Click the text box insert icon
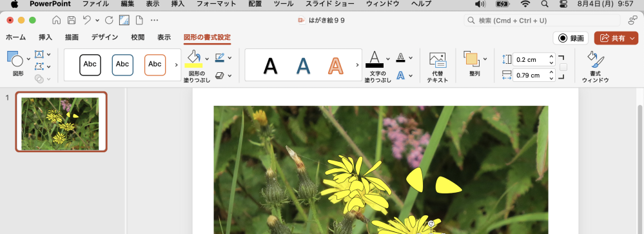Viewport: 644px width, 234px height. [x=39, y=54]
